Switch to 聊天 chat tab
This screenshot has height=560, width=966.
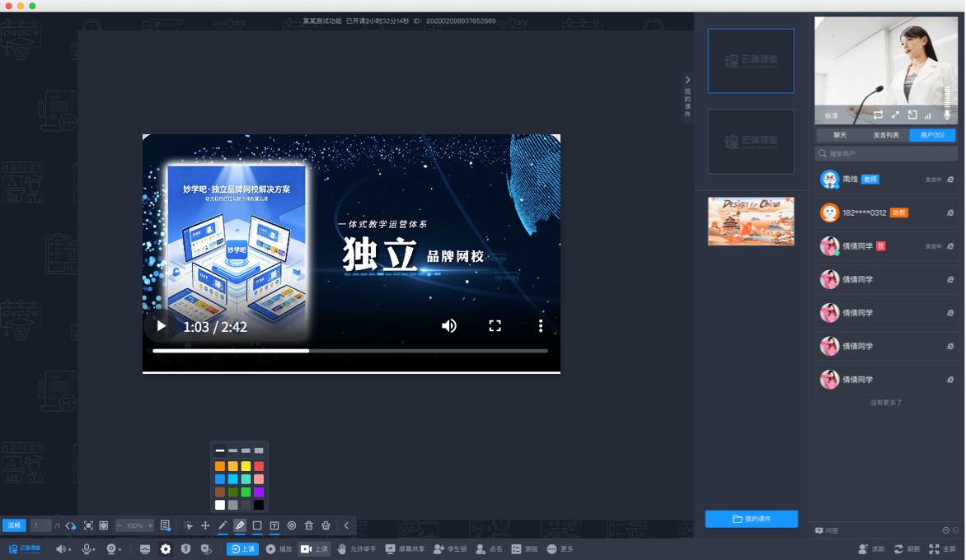tap(840, 135)
